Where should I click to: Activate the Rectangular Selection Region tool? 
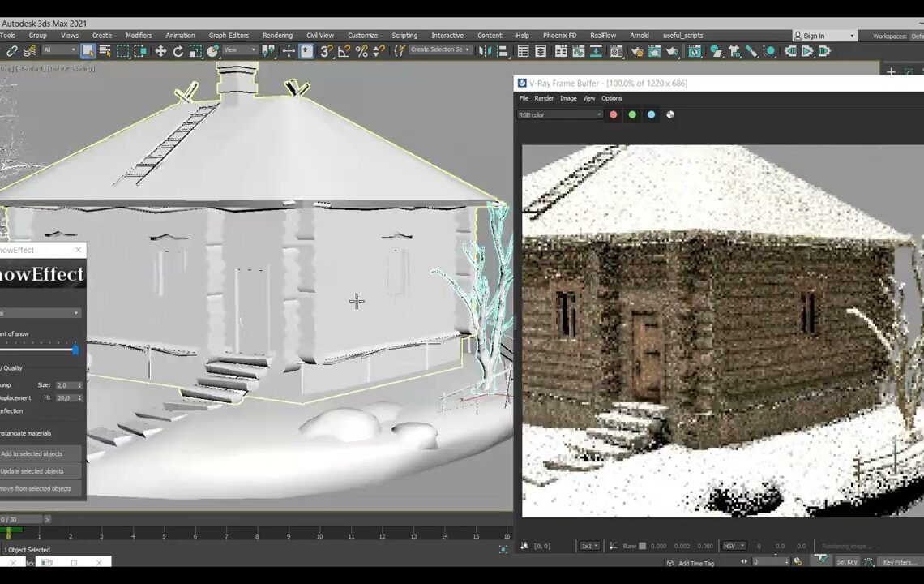tap(122, 51)
